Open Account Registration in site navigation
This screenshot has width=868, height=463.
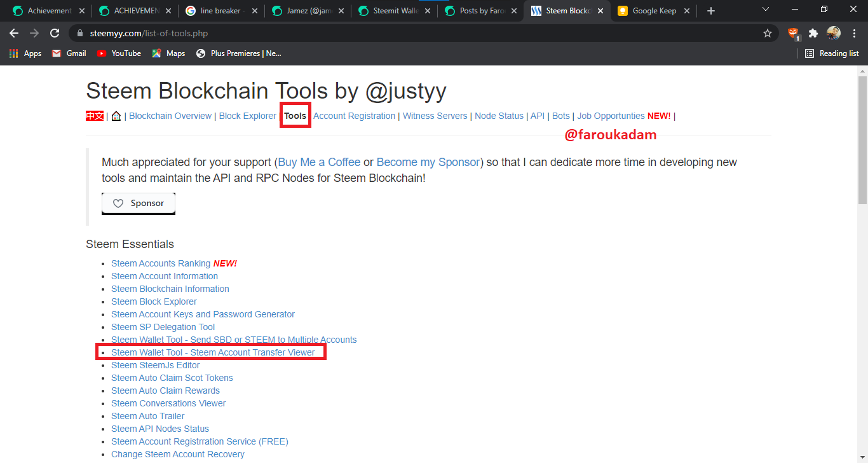coord(354,116)
